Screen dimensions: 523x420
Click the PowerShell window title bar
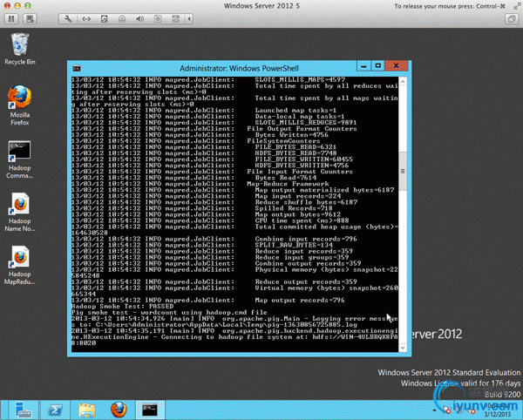(239, 68)
